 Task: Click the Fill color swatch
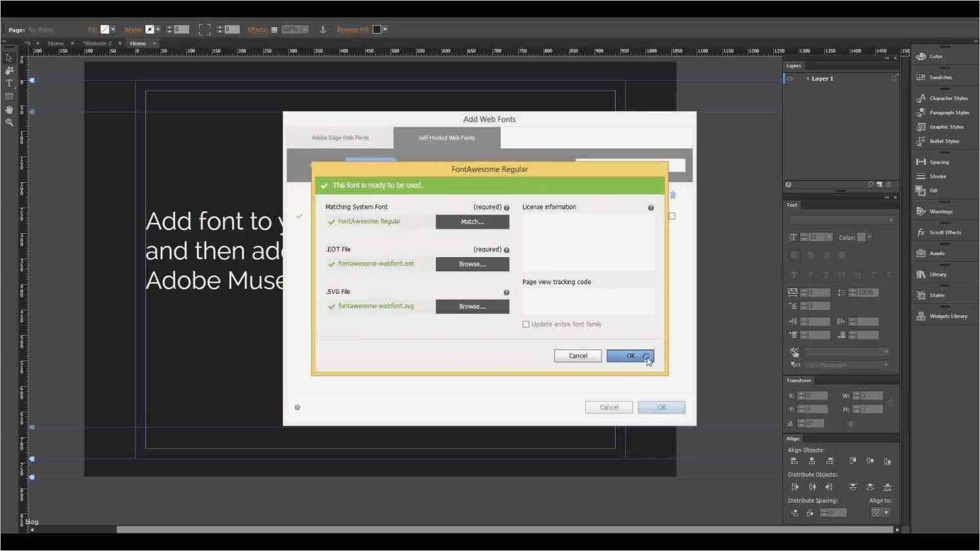click(x=105, y=30)
